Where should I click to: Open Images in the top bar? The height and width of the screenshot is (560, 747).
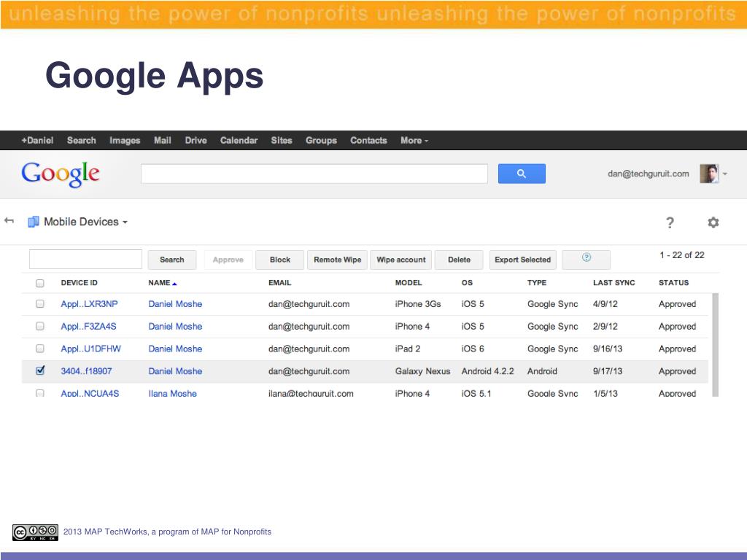(x=125, y=141)
